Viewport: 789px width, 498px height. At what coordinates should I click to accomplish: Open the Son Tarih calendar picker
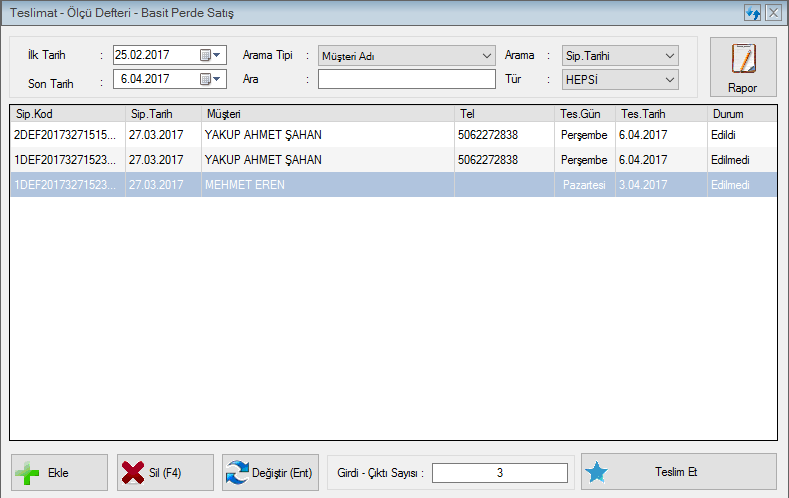click(x=211, y=80)
